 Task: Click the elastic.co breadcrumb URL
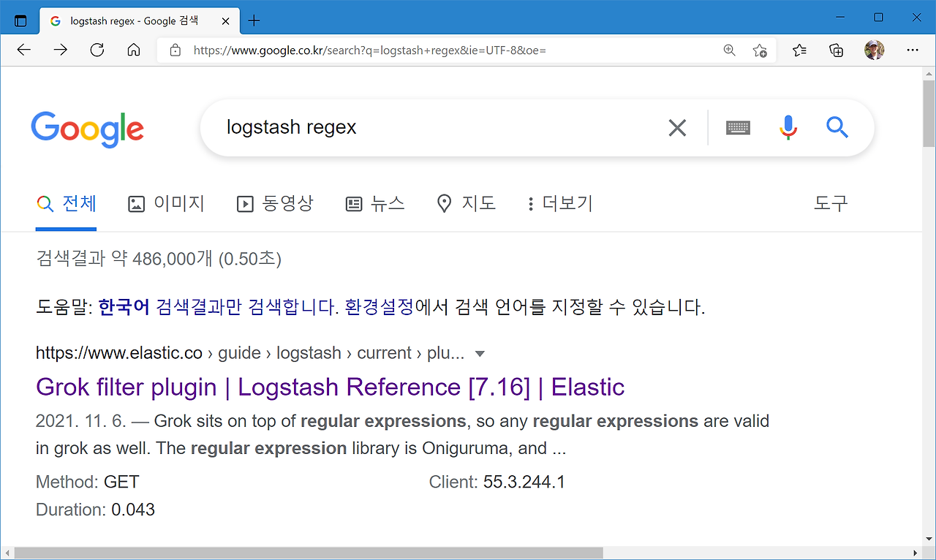[x=250, y=353]
